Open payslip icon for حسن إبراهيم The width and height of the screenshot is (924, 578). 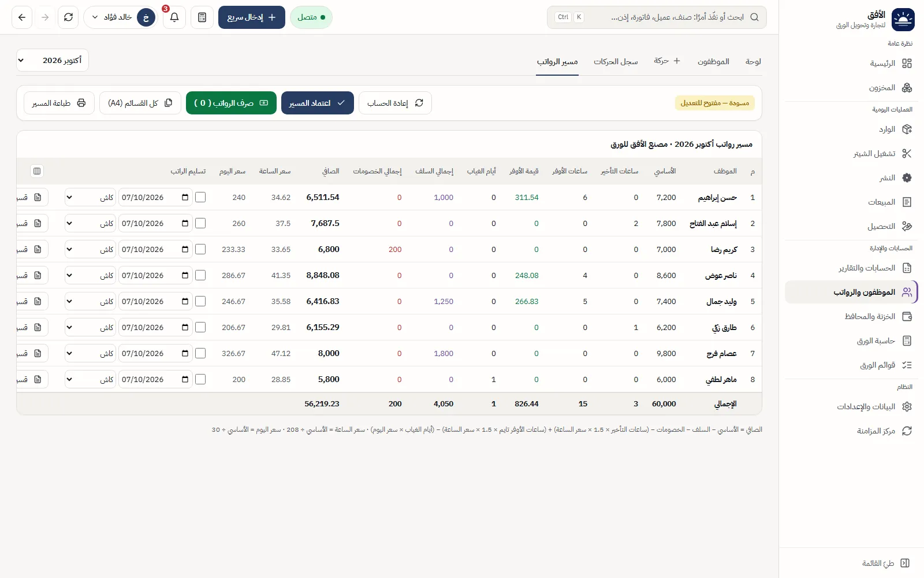tap(38, 197)
